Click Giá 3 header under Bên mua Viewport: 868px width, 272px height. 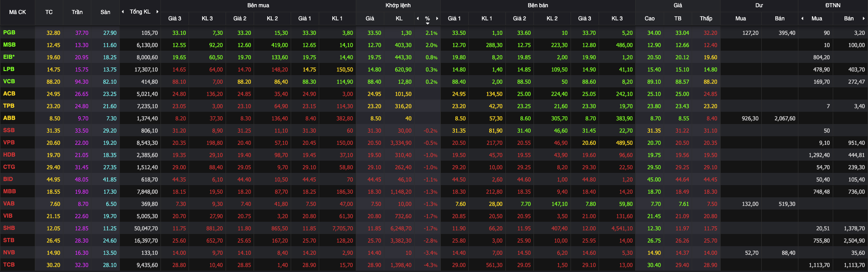point(175,19)
